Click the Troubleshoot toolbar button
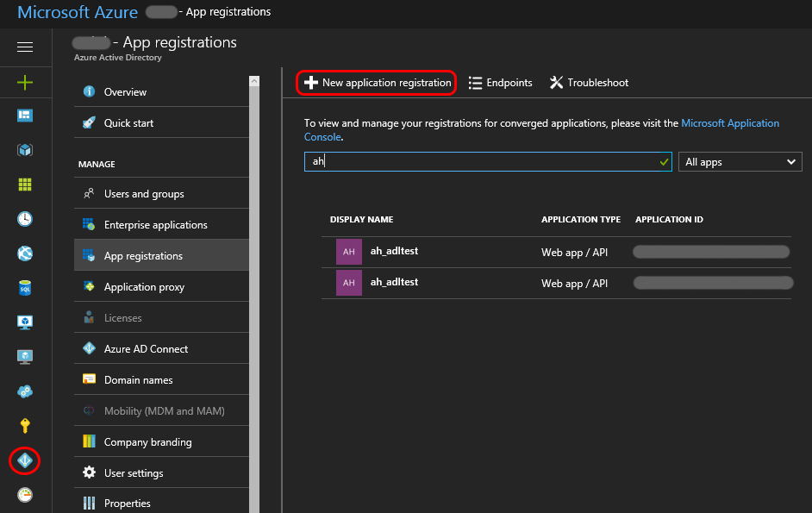The image size is (812, 513). tap(589, 83)
